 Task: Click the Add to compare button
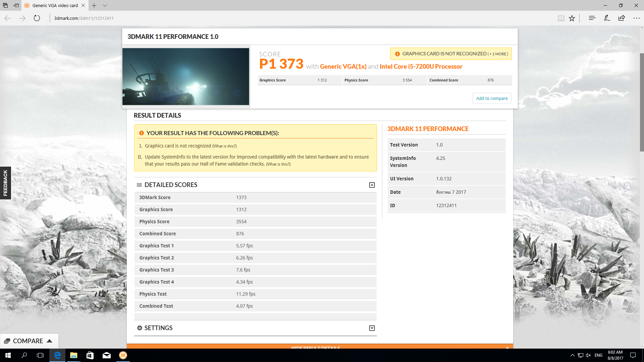coord(492,98)
